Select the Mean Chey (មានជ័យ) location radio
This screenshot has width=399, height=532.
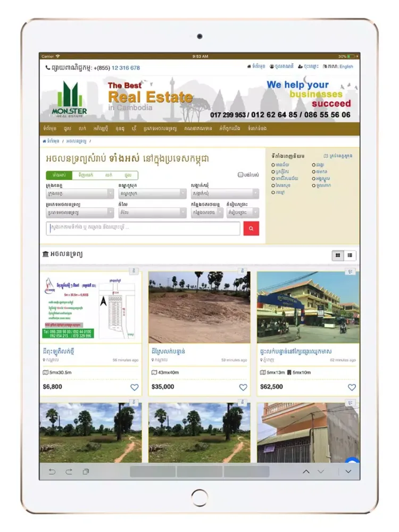273,165
